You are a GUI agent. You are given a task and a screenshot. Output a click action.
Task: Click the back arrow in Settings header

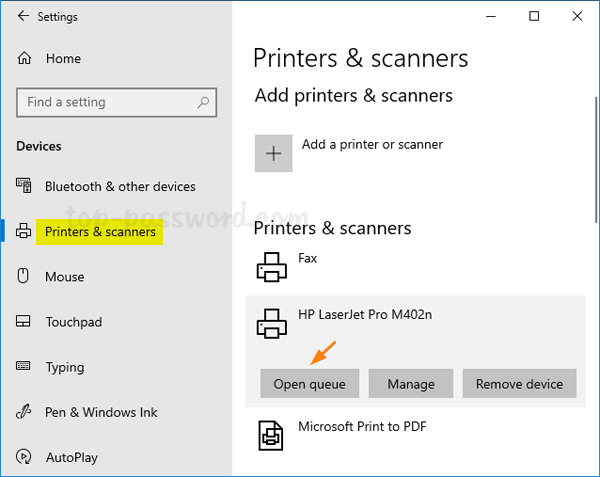pos(23,17)
